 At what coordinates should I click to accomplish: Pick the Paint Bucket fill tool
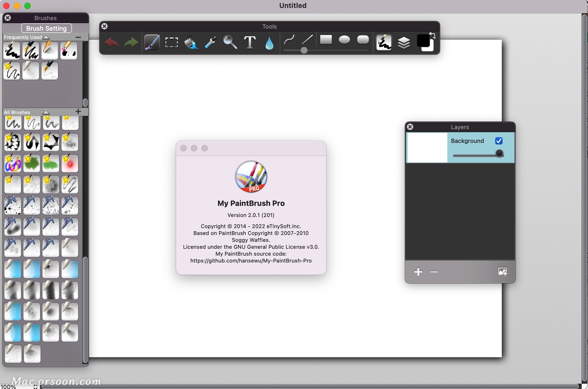coord(191,43)
